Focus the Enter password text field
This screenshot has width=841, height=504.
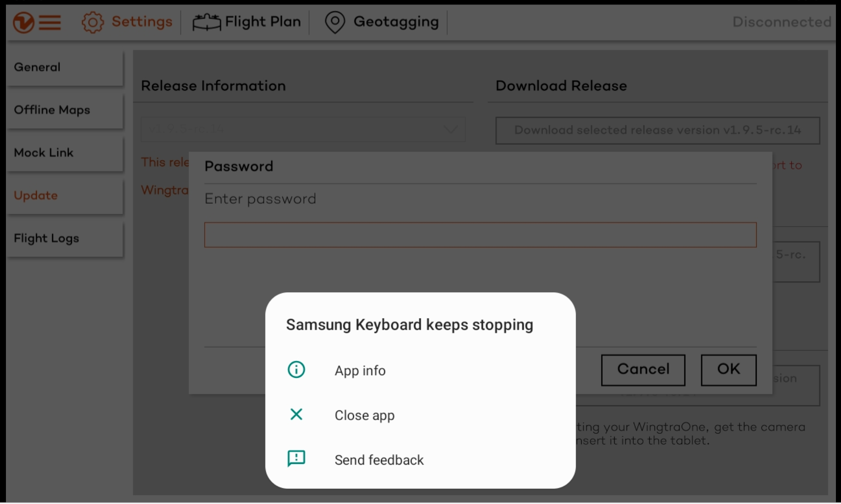pos(480,235)
